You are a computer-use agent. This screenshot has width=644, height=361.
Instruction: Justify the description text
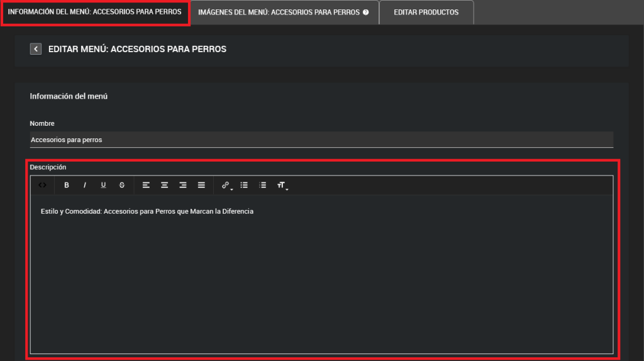pyautogui.click(x=201, y=185)
